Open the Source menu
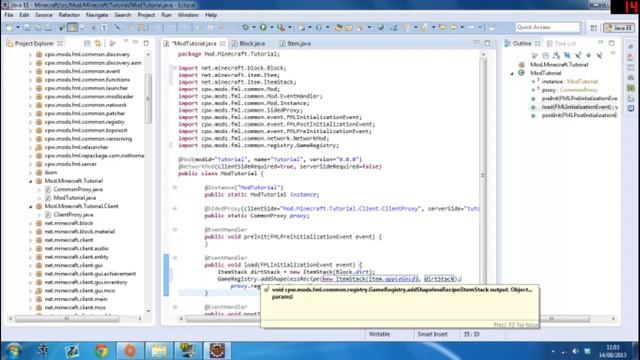The width and height of the screenshot is (640, 360). point(44,15)
